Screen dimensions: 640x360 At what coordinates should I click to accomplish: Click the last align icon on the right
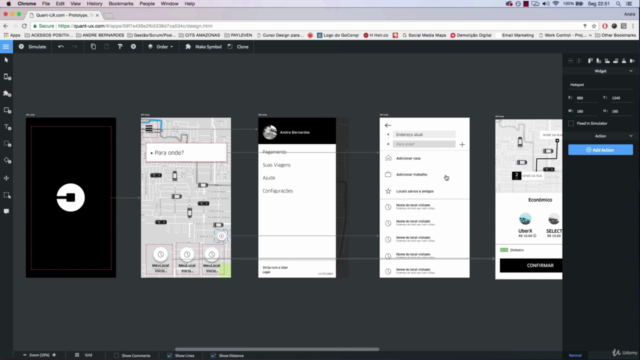tap(632, 60)
